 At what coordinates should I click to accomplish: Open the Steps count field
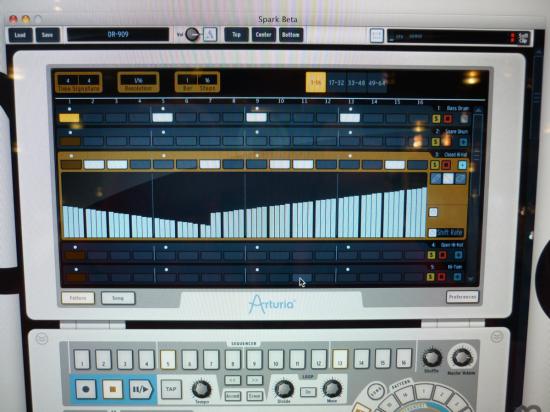[x=207, y=80]
